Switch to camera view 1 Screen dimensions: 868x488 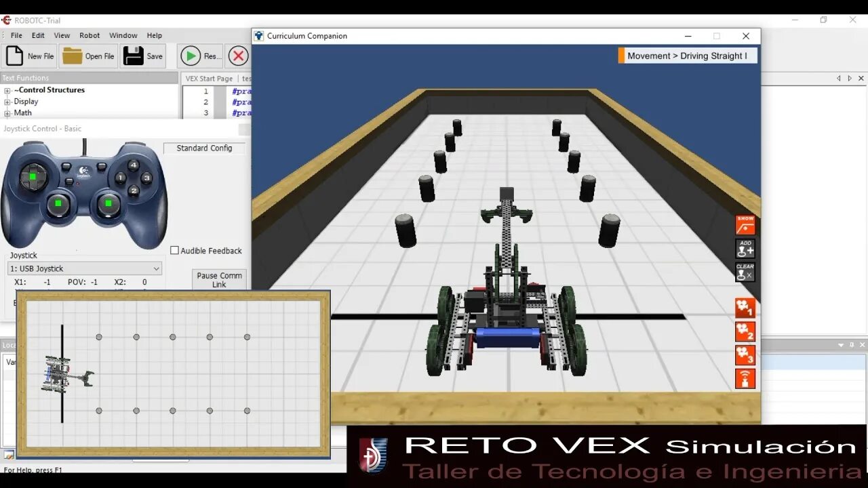745,308
